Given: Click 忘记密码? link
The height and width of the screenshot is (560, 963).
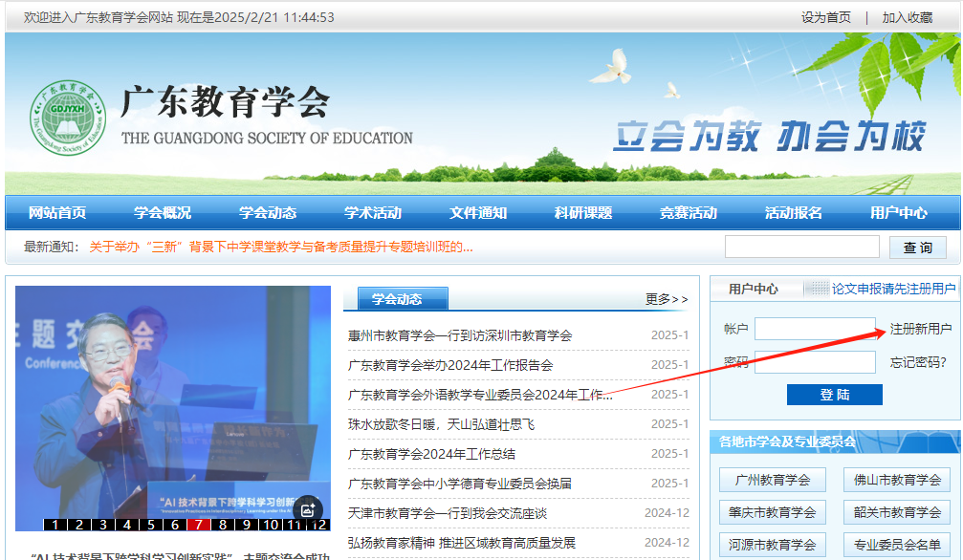Looking at the screenshot, I should click(918, 362).
